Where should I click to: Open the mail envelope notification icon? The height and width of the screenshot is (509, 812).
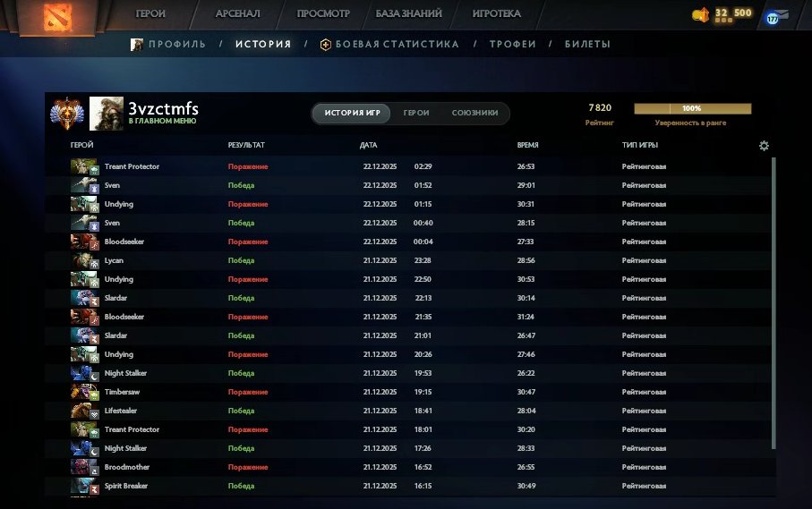coord(777,17)
